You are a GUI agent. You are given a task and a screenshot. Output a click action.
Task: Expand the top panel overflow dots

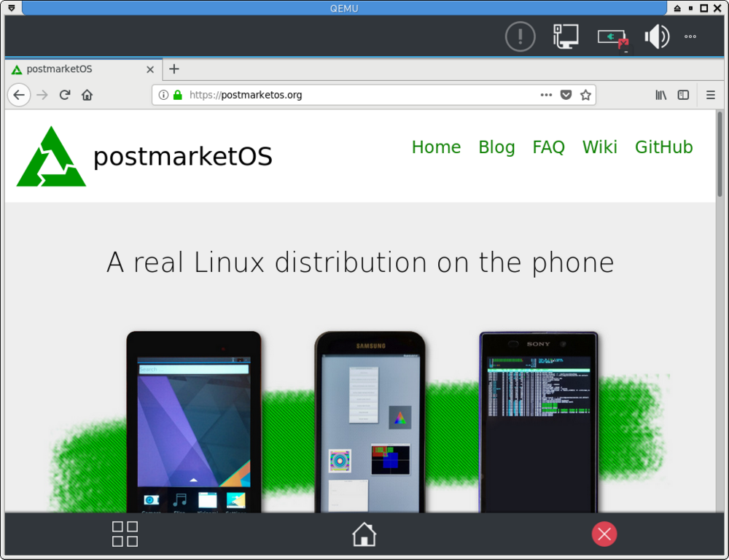coord(690,36)
